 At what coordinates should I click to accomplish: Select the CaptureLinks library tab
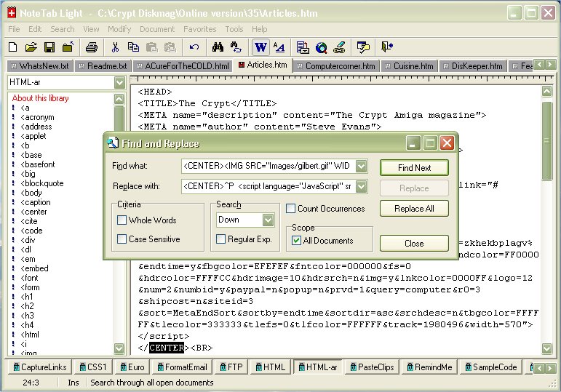[x=40, y=367]
